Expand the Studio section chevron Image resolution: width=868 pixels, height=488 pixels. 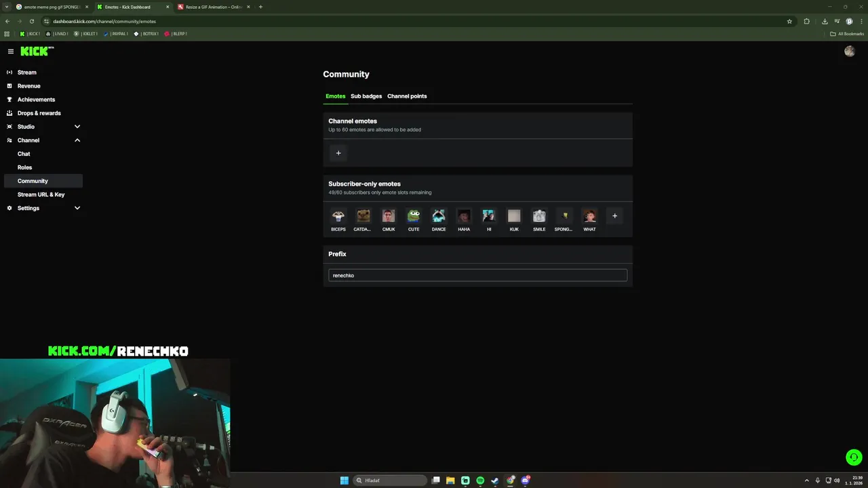point(77,127)
